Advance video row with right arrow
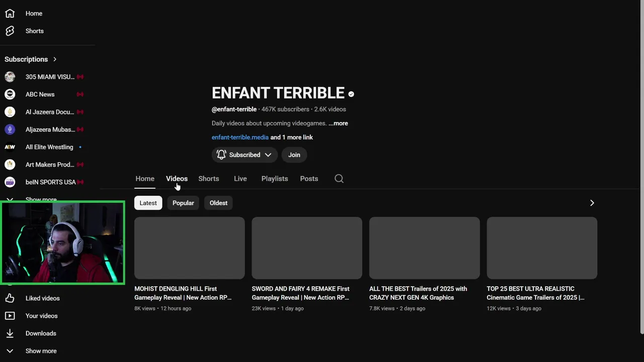Image resolution: width=644 pixels, height=362 pixels. tap(592, 203)
